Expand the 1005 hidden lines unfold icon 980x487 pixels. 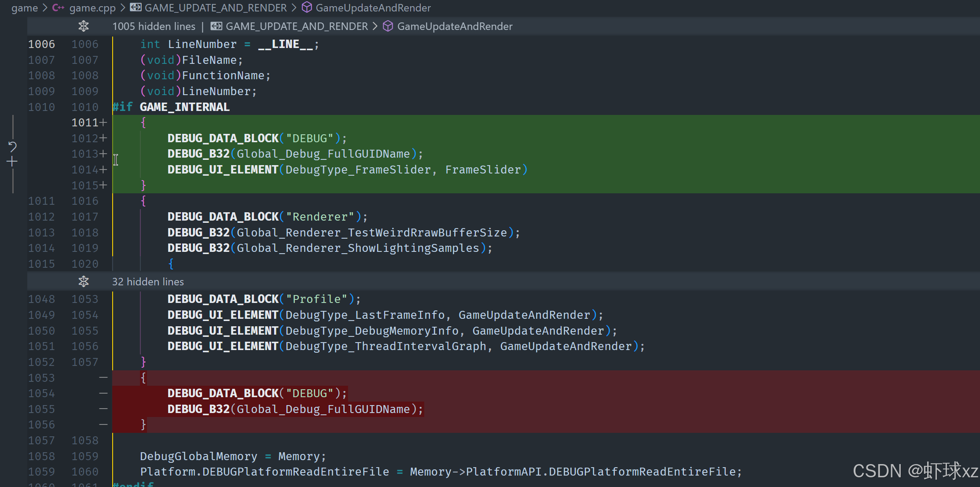(x=84, y=26)
